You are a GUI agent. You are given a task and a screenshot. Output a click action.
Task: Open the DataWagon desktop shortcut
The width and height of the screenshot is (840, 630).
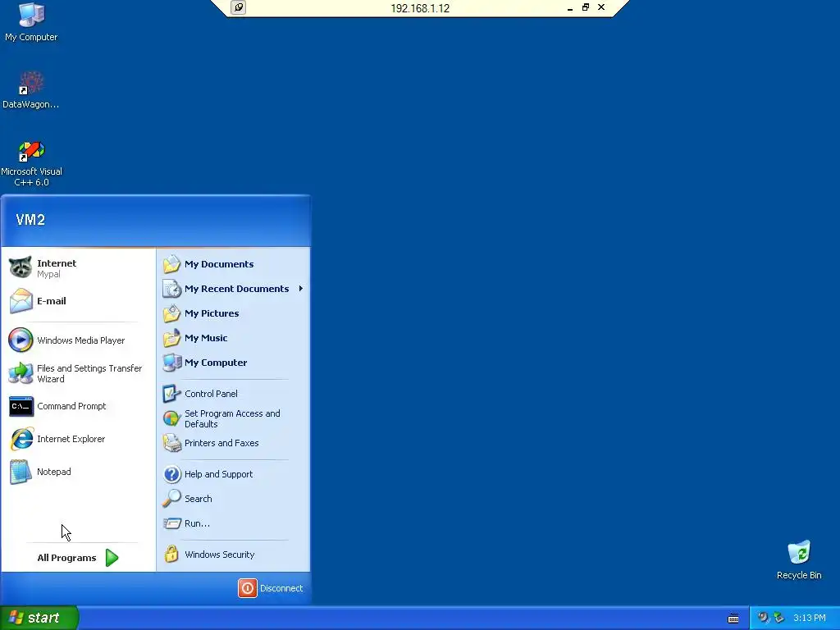(x=31, y=90)
